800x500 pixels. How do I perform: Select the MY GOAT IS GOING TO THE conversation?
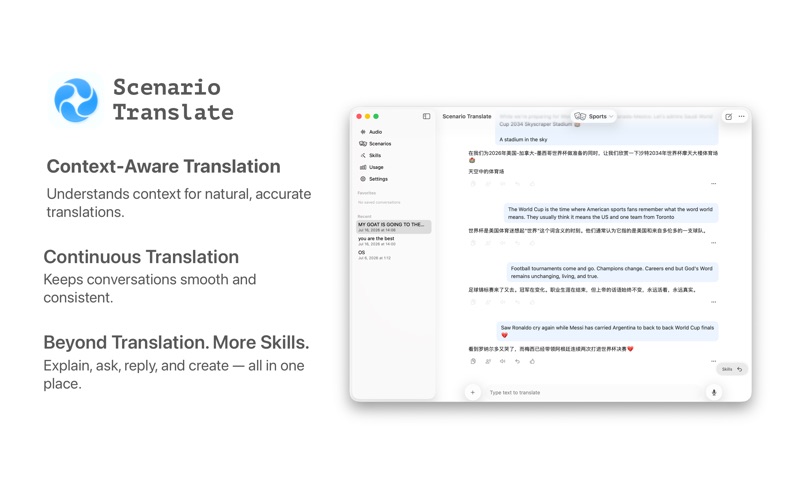pos(393,227)
